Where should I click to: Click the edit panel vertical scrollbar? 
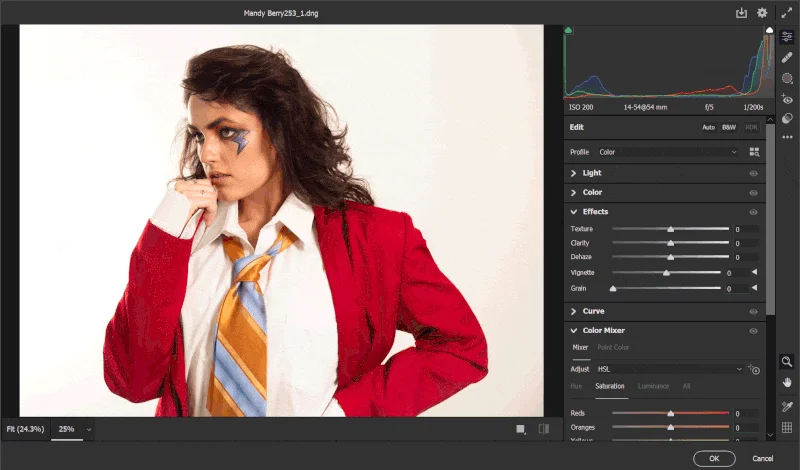click(770, 219)
